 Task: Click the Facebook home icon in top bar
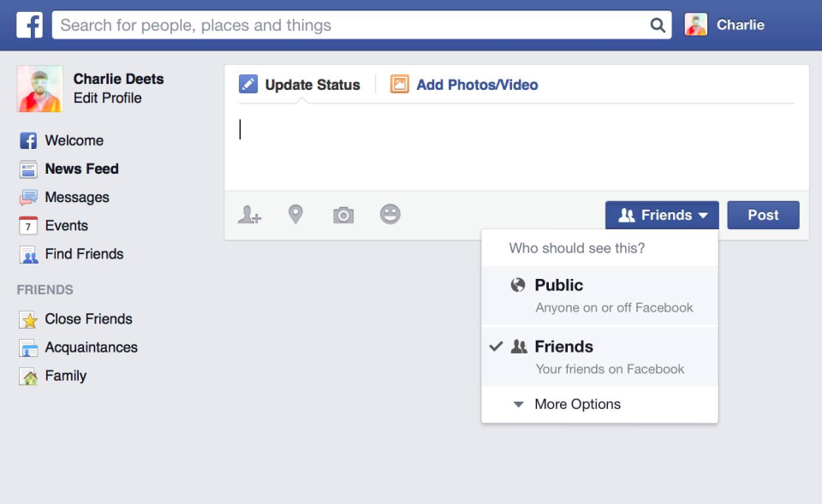(x=29, y=24)
